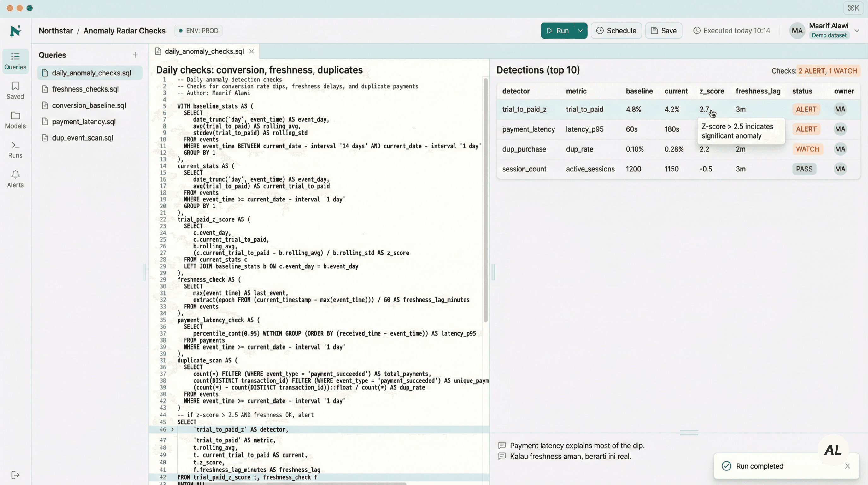868x485 pixels.
Task: Open the Models folder section
Action: point(15,120)
